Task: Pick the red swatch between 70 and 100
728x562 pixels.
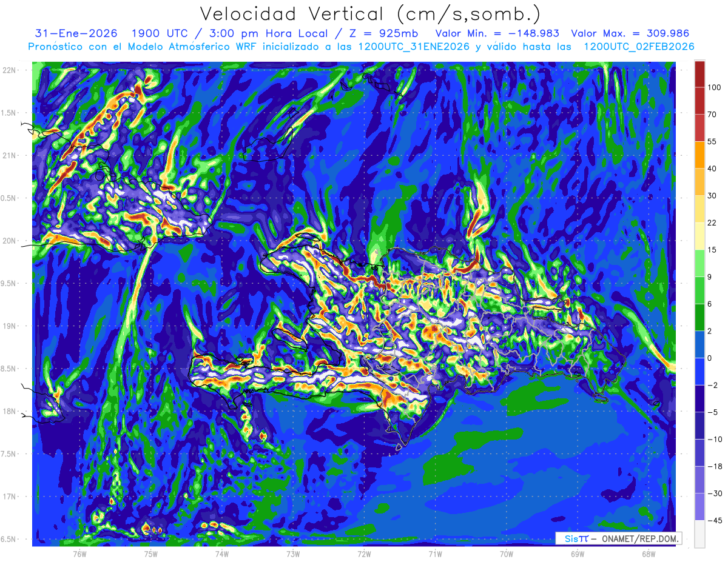Action: pyautogui.click(x=699, y=101)
